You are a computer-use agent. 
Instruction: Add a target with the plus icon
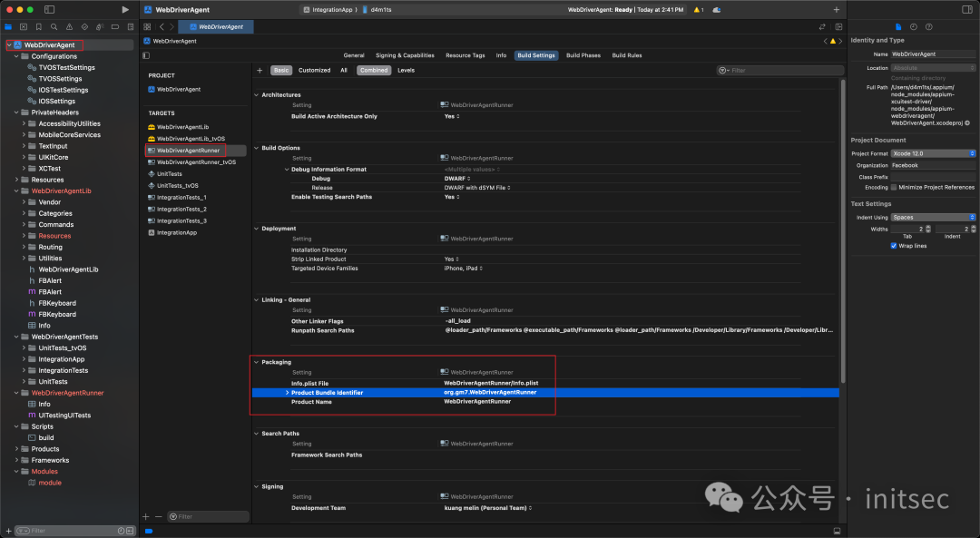point(145,516)
